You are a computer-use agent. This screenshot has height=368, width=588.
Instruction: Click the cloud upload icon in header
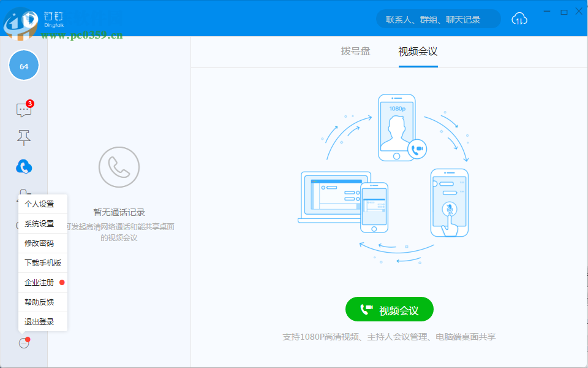pos(519,19)
